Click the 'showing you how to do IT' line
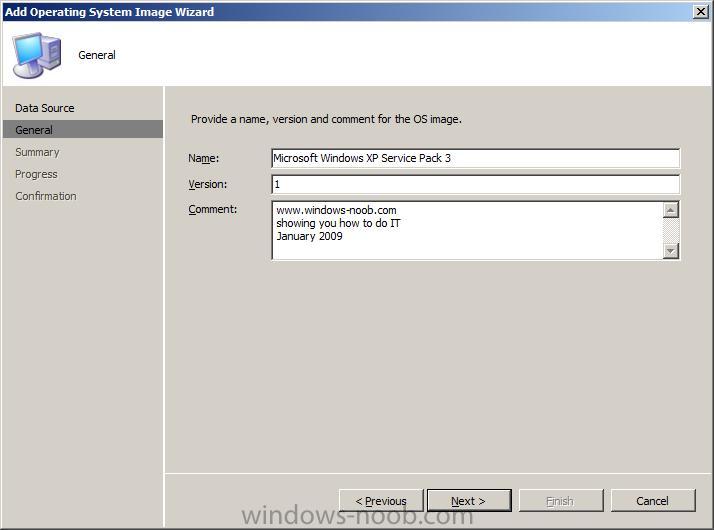 point(338,223)
